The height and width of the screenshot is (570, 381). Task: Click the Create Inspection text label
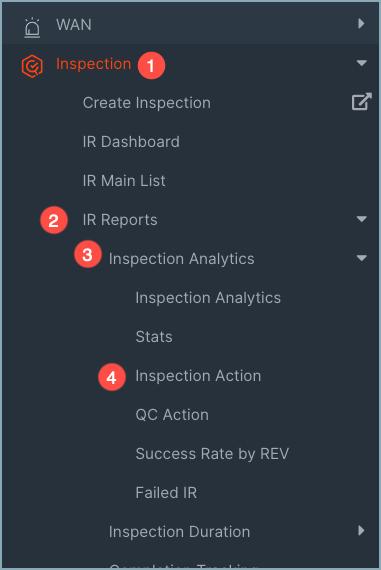[x=147, y=103]
